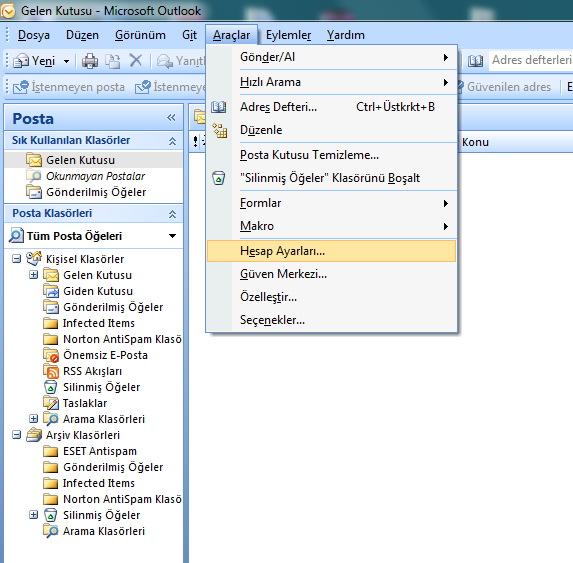Open the Yardım menu
This screenshot has width=573, height=563.
coord(346,35)
